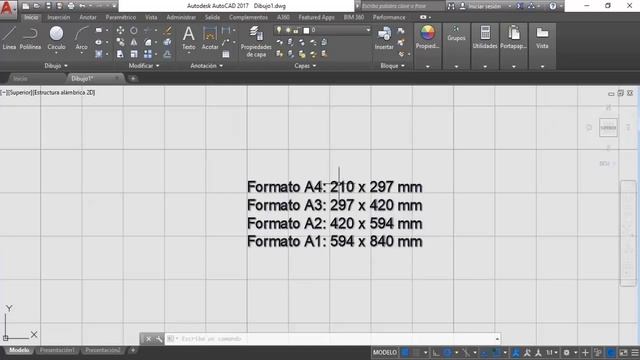Click the Mirror (Simetría) tool
Viewport: 640px width, 360px height.
pyautogui.click(x=134, y=42)
